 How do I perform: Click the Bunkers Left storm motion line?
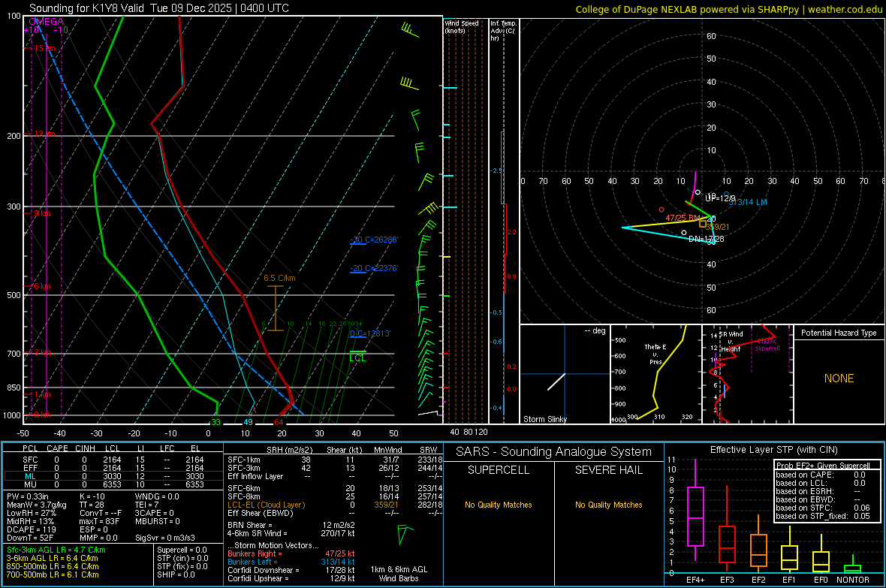[291, 562]
